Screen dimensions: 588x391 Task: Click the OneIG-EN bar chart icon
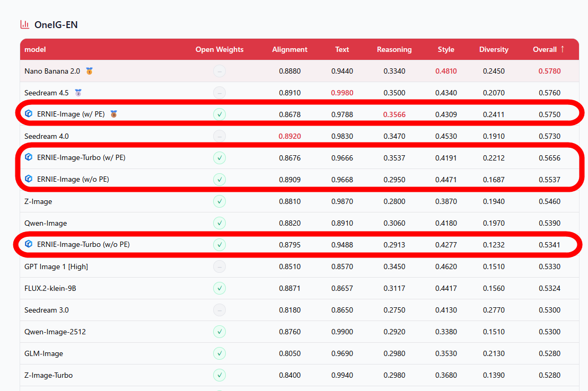(x=24, y=24)
